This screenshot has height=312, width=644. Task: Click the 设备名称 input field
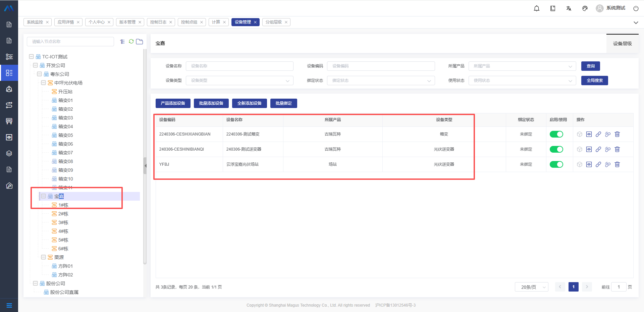pos(239,66)
